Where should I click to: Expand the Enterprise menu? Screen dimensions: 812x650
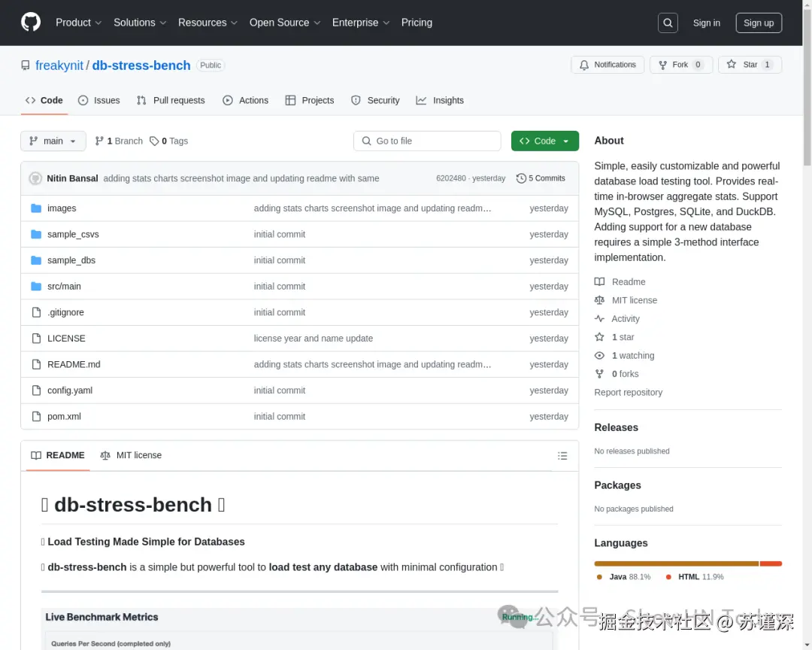point(360,23)
